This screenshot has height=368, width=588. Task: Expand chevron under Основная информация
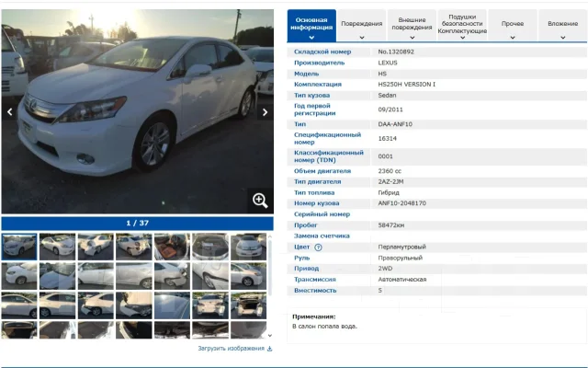(311, 37)
